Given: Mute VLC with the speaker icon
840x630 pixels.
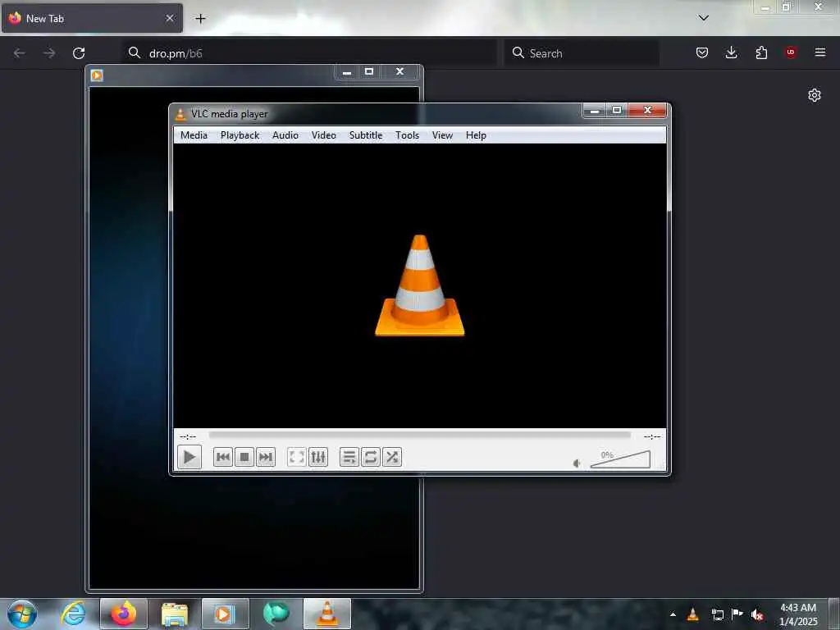Looking at the screenshot, I should coord(577,463).
